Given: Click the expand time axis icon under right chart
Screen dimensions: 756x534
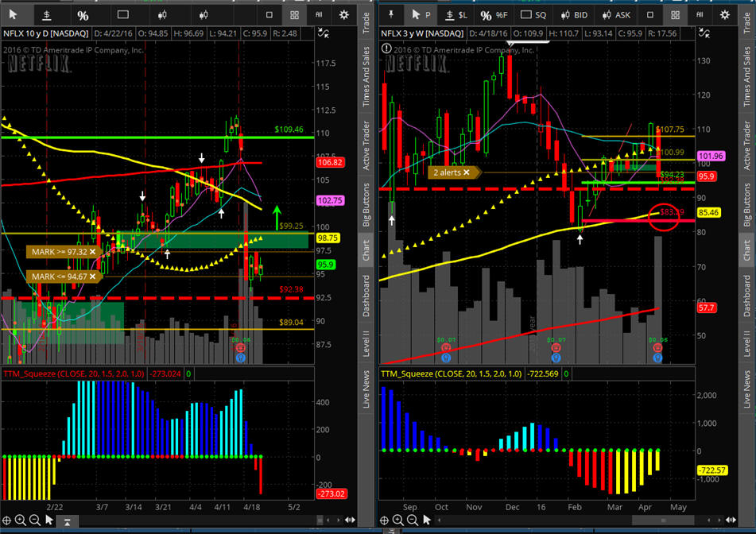Looking at the screenshot, I should [x=731, y=520].
